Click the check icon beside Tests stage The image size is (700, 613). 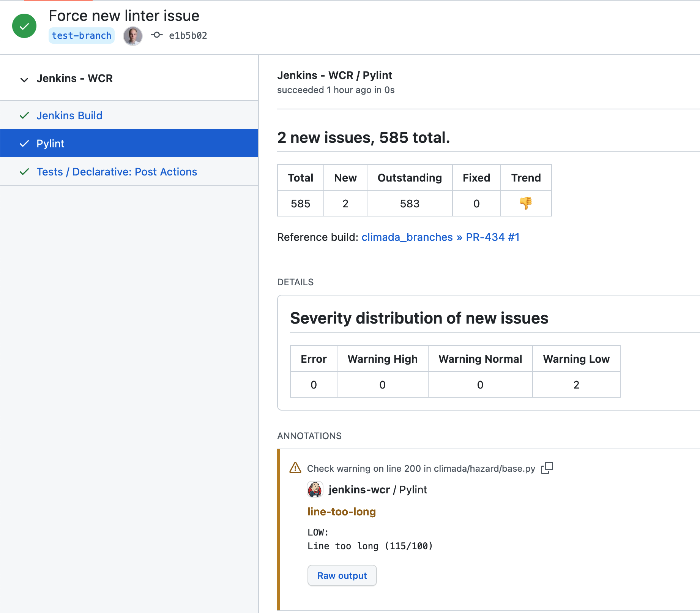24,172
